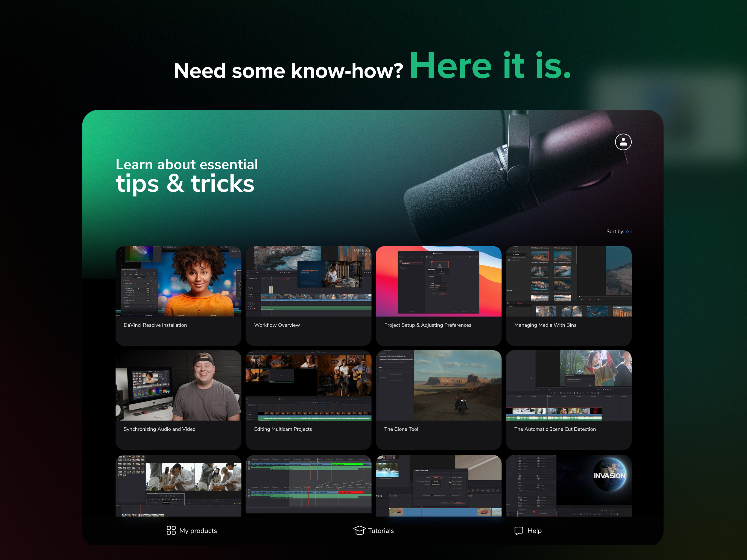This screenshot has width=747, height=560.
Task: Open the Workflow Overview tutorial thumbnail
Action: click(308, 281)
